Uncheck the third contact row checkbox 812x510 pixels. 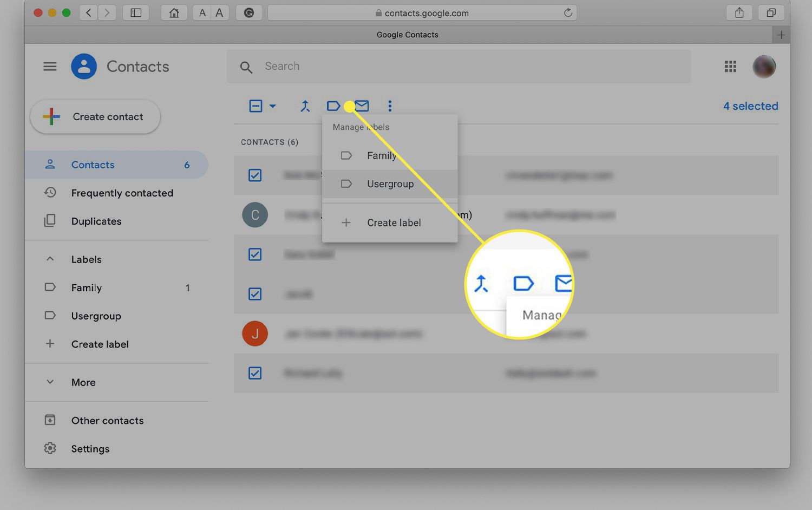tap(255, 254)
